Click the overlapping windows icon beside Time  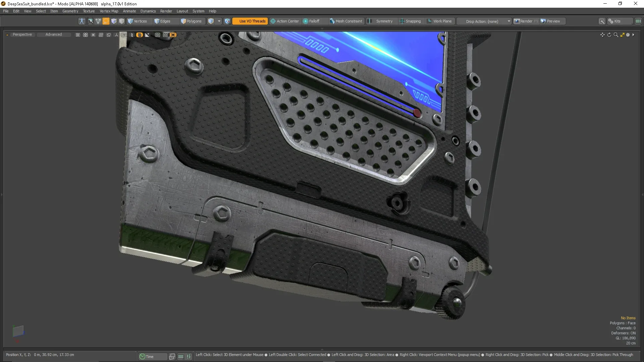pos(172,357)
